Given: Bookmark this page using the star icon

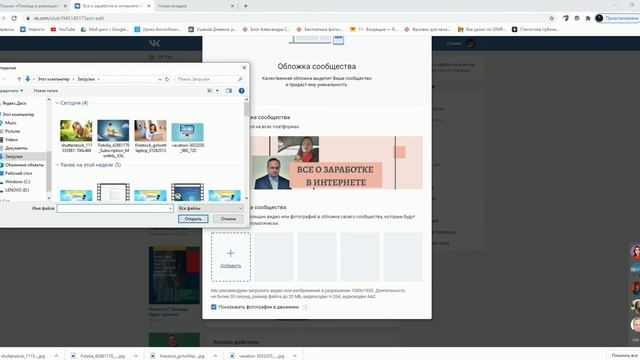Looking at the screenshot, I should click(x=551, y=18).
